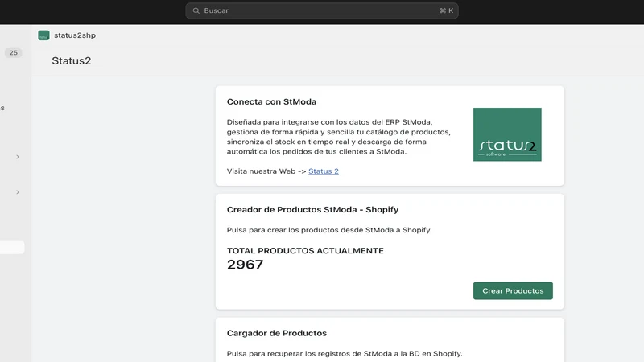
Task: Click the 2967 total products value
Action: pos(246,265)
